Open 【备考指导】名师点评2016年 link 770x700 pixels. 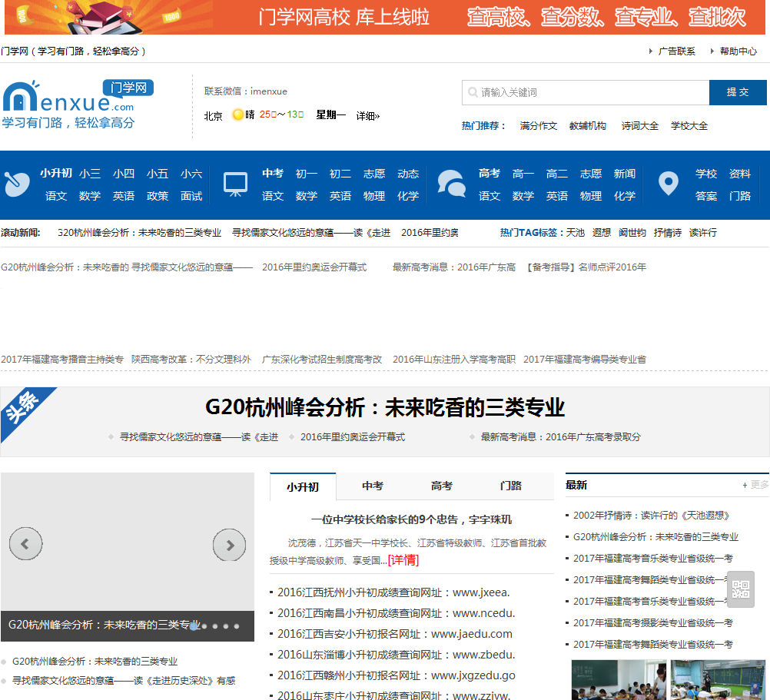point(586,267)
